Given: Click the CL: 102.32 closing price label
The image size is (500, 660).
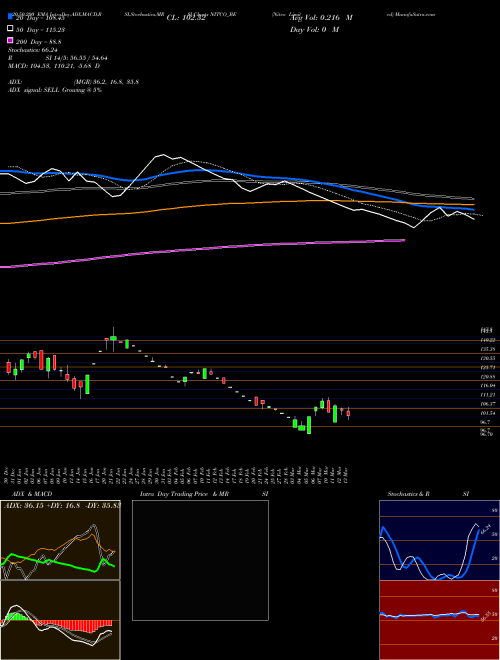Looking at the screenshot, I should (186, 18).
